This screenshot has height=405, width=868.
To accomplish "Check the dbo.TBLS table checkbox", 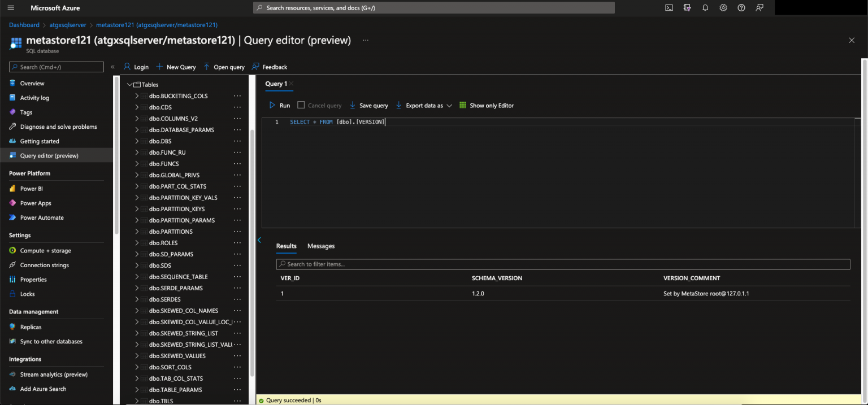I will click(143, 400).
